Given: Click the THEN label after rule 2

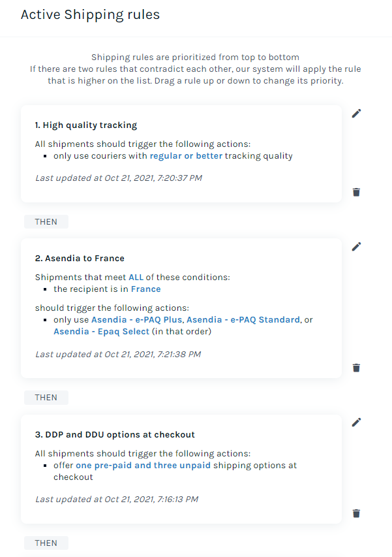Looking at the screenshot, I should (46, 398).
